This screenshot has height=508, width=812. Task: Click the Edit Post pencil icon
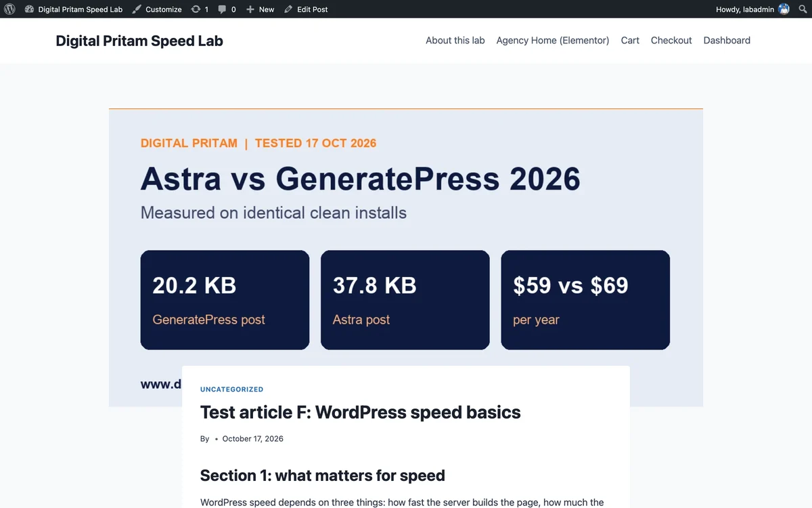(288, 9)
